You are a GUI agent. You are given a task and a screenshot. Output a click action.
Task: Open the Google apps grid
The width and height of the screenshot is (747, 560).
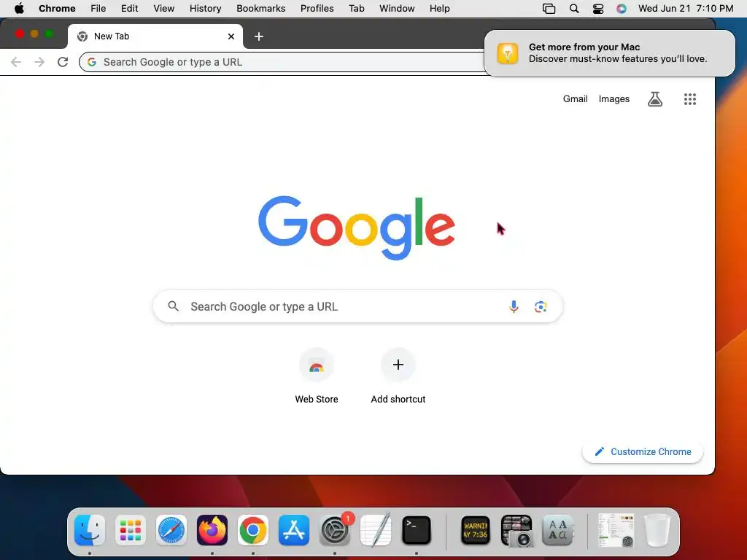[x=690, y=99]
